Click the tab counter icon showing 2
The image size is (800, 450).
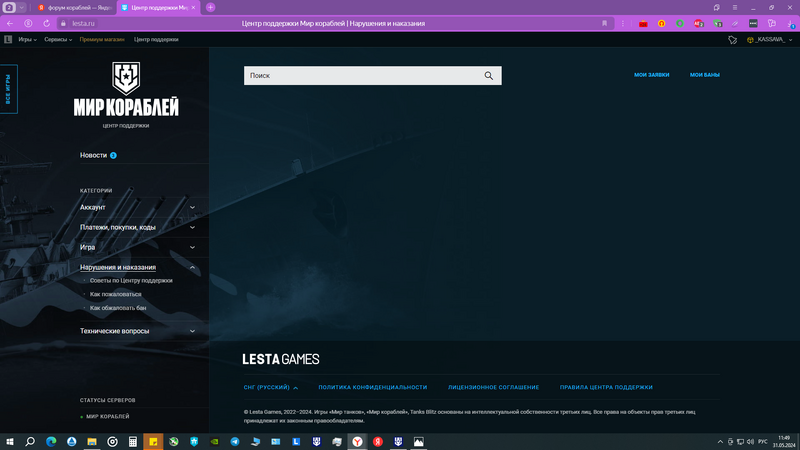(9, 8)
